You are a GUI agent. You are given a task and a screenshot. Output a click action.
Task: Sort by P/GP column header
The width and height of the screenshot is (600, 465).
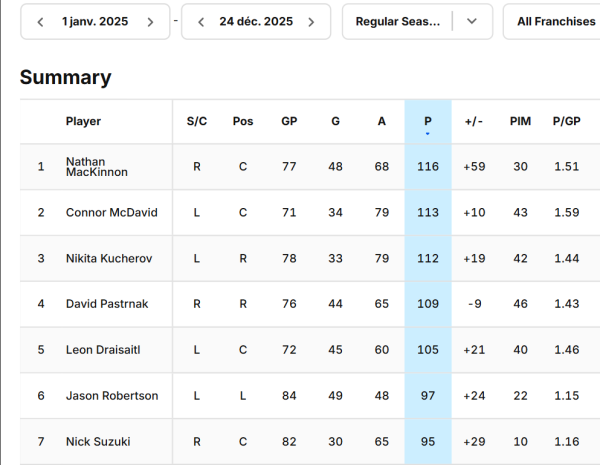pyautogui.click(x=567, y=122)
